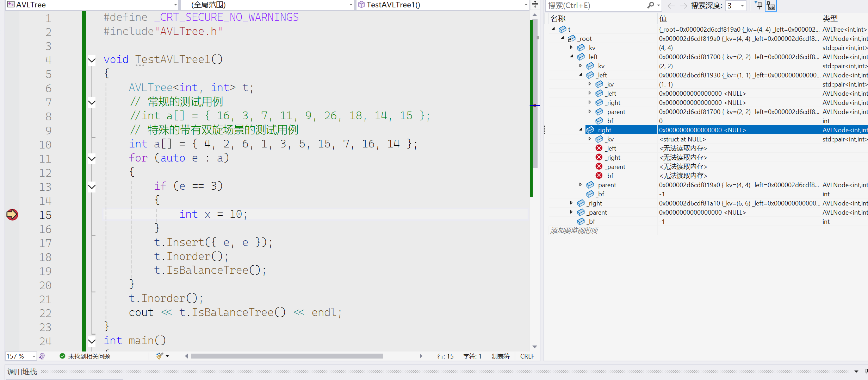The image size is (868, 380).
Task: Click 添加要监视的项 to add watch item
Action: point(574,230)
